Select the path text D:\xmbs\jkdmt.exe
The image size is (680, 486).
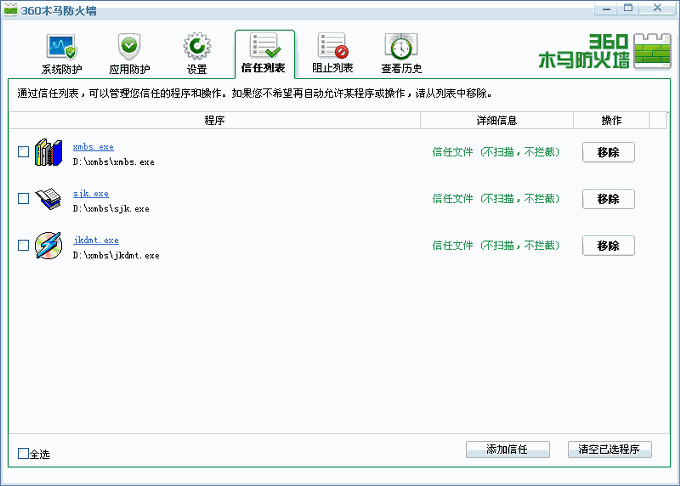[116, 256]
